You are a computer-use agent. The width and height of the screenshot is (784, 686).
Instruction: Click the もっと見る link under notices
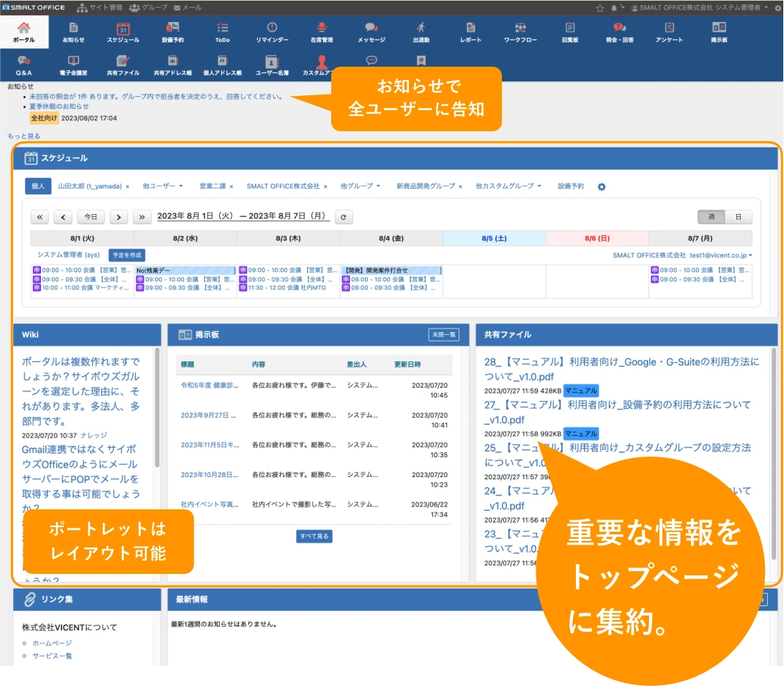point(23,136)
